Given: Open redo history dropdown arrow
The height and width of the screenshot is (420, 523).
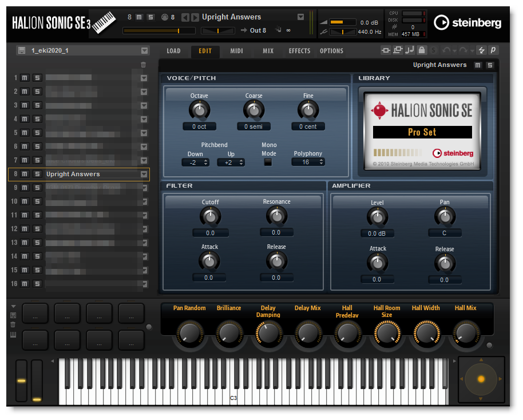Looking at the screenshot, I should 472,51.
